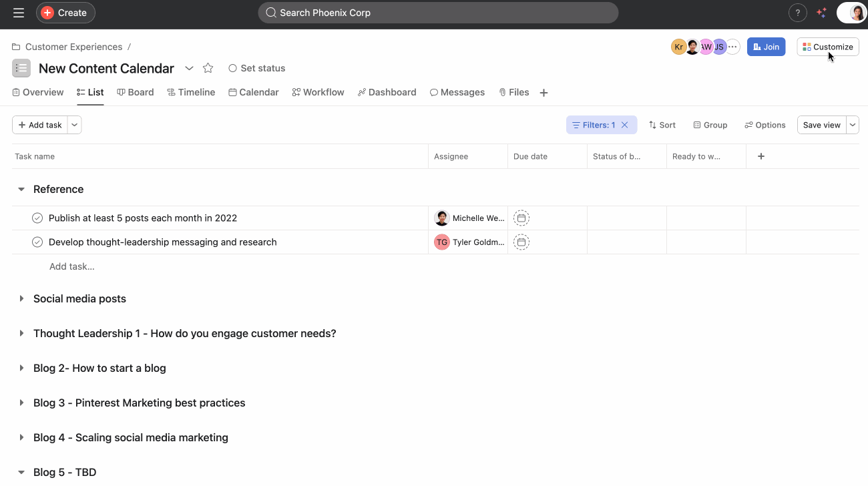Screen dimensions: 868x486
Task: Add a new column with the plus icon
Action: pyautogui.click(x=761, y=156)
